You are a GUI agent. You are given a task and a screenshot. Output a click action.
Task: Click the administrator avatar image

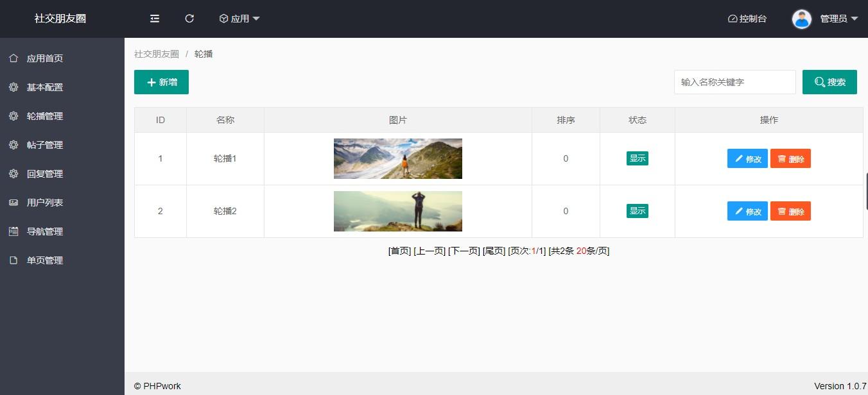[802, 19]
